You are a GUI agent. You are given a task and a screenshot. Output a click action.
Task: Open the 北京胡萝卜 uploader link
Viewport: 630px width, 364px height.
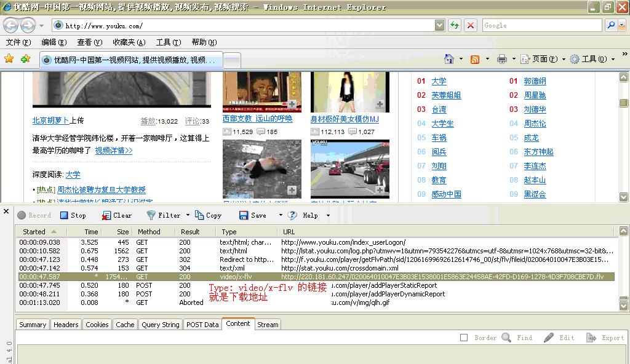pyautogui.click(x=50, y=121)
